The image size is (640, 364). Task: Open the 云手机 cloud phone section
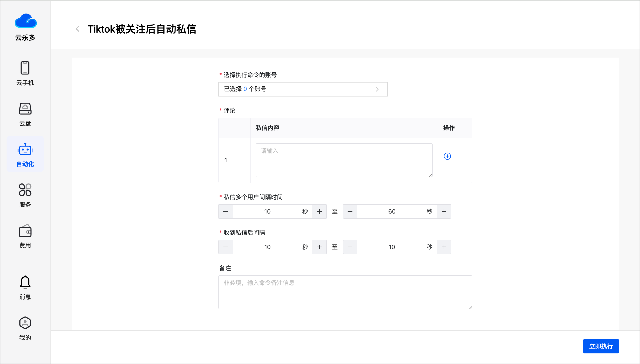click(x=25, y=73)
